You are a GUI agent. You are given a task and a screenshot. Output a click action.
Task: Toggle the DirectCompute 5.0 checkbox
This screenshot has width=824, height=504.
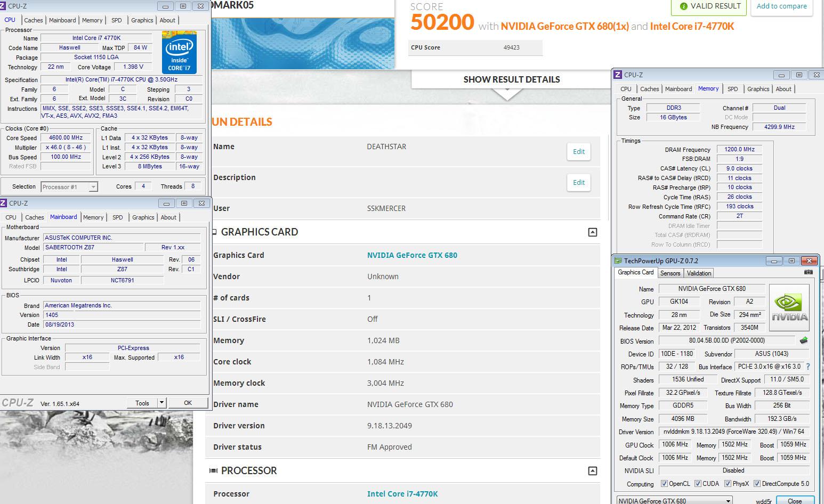[x=757, y=484]
